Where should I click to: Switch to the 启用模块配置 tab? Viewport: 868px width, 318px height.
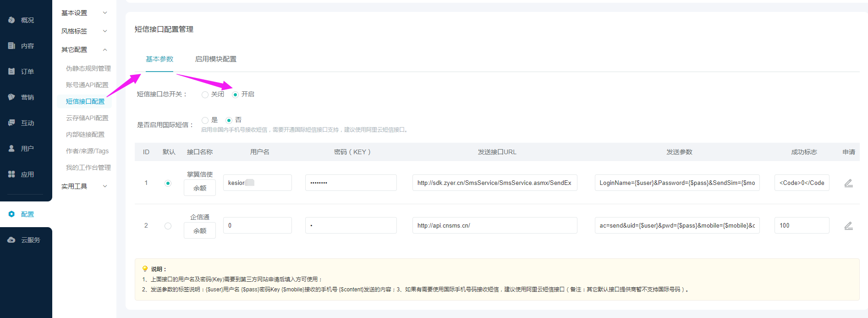pyautogui.click(x=215, y=59)
